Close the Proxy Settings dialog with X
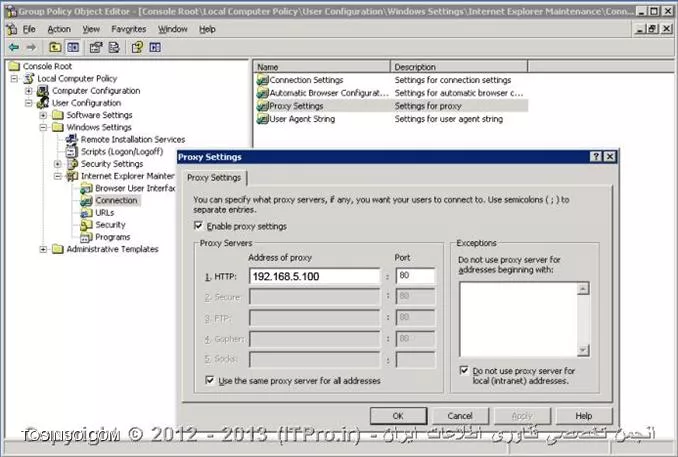 tap(610, 157)
